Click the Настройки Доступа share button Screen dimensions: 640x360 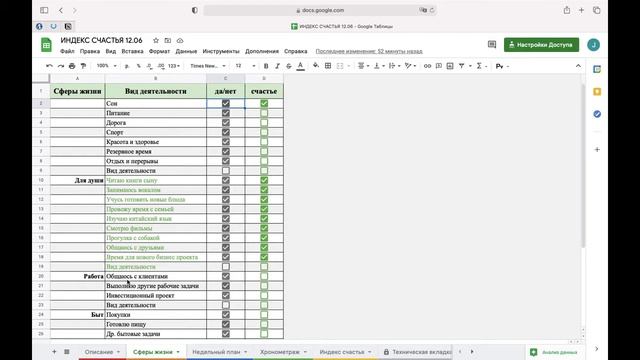coord(541,44)
